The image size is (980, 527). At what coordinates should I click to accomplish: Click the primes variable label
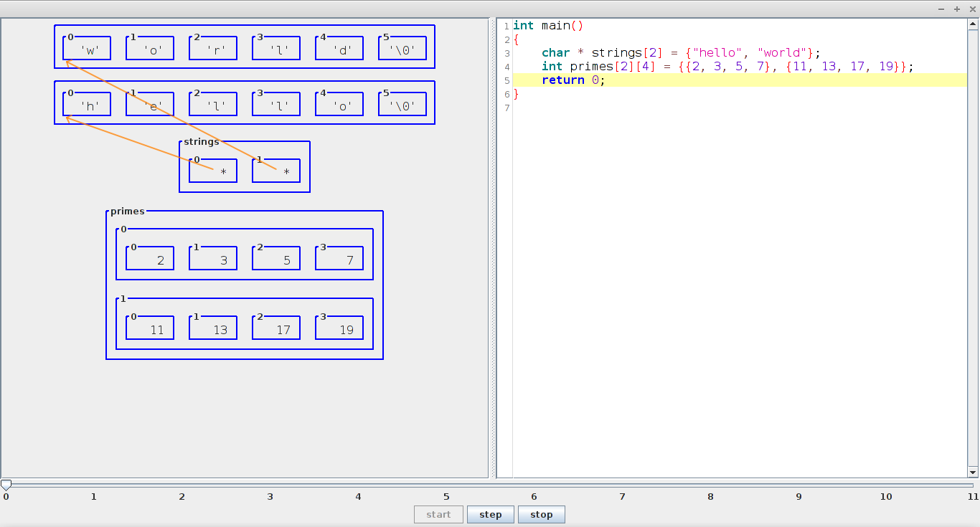(x=128, y=211)
